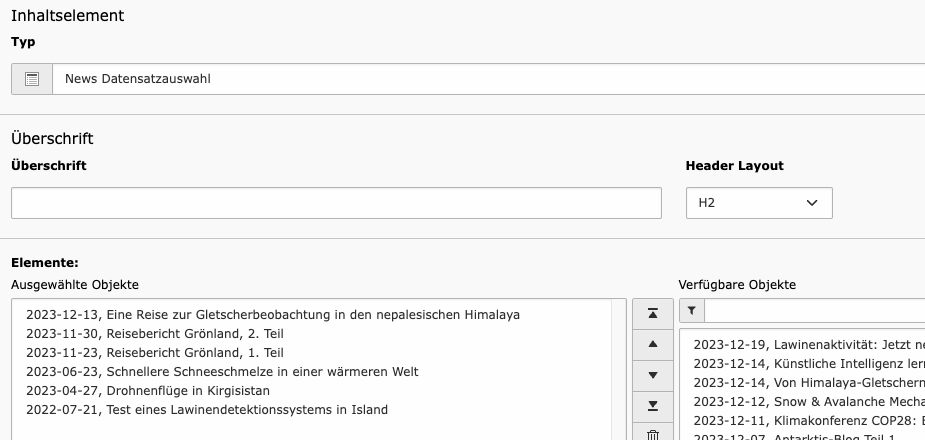Select Schnellere Schneeschmelze entry

222,372
